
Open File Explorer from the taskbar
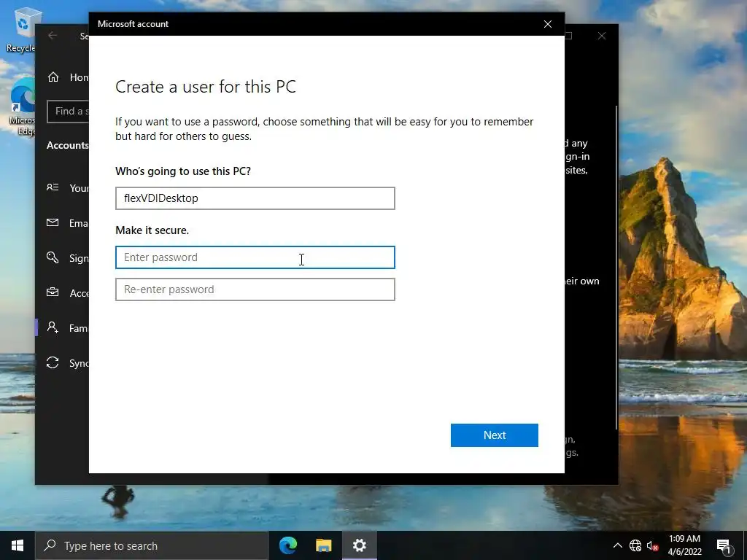pyautogui.click(x=323, y=545)
